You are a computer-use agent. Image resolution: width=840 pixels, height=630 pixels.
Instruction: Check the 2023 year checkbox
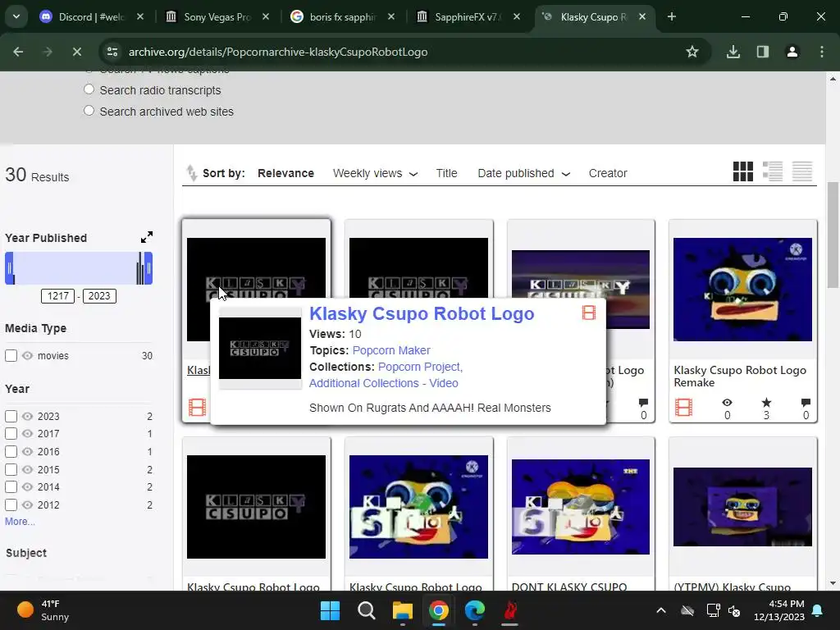point(11,416)
